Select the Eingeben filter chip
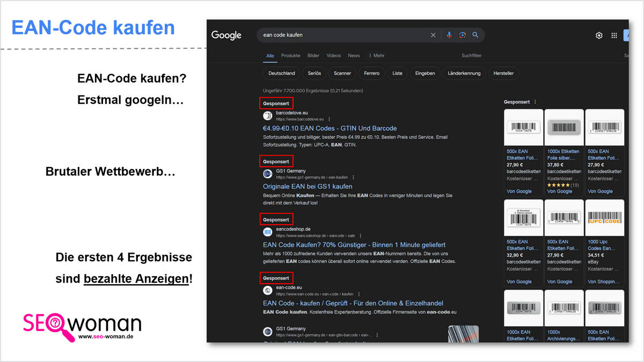Screen dimensions: 644x362 [x=425, y=73]
